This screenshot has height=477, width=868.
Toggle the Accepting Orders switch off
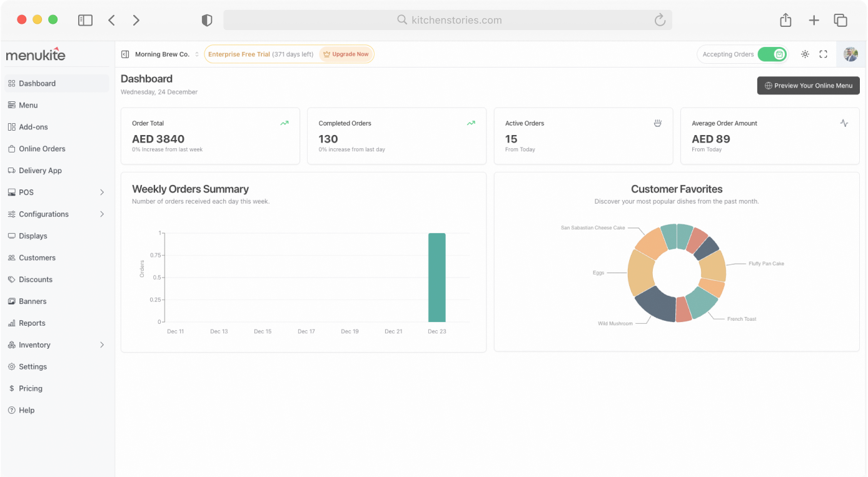click(772, 54)
